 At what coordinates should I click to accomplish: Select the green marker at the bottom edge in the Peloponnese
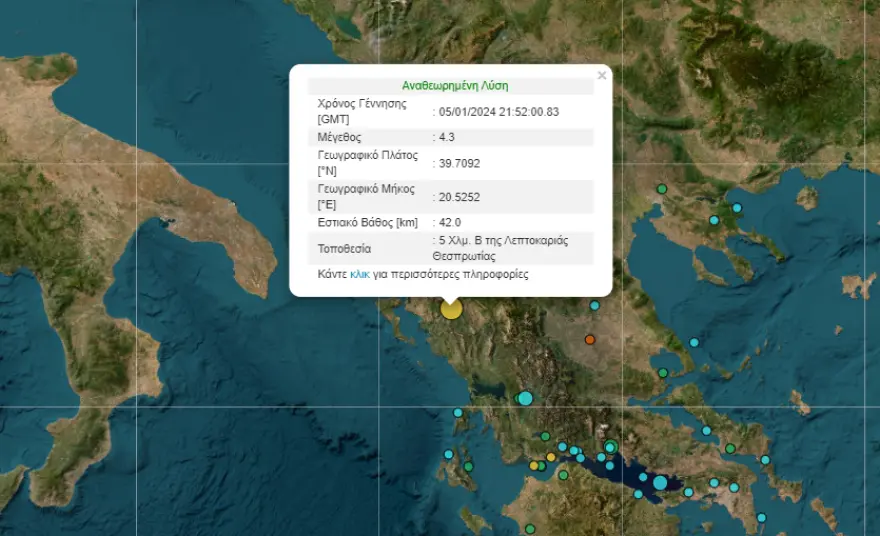530,529
